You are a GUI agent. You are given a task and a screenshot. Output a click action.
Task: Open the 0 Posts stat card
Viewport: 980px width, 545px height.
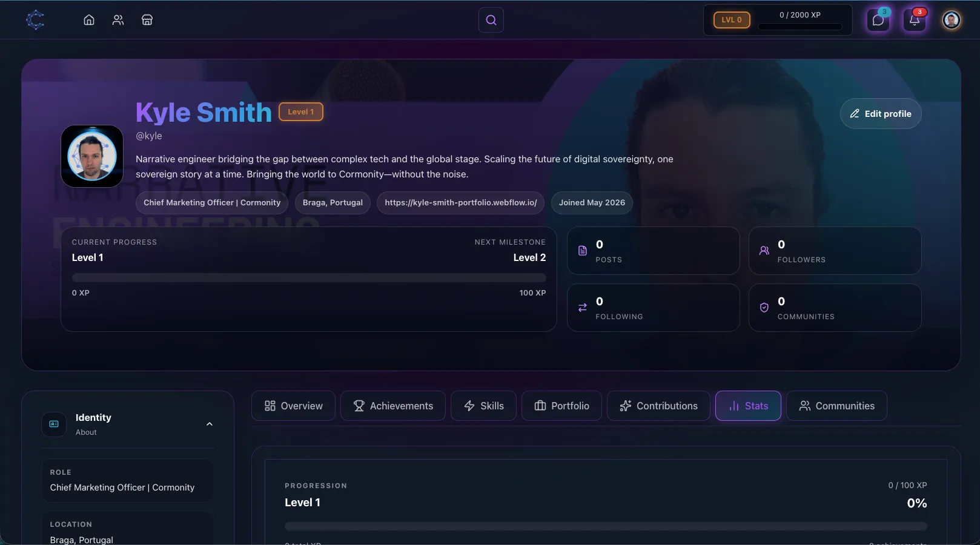pos(654,251)
